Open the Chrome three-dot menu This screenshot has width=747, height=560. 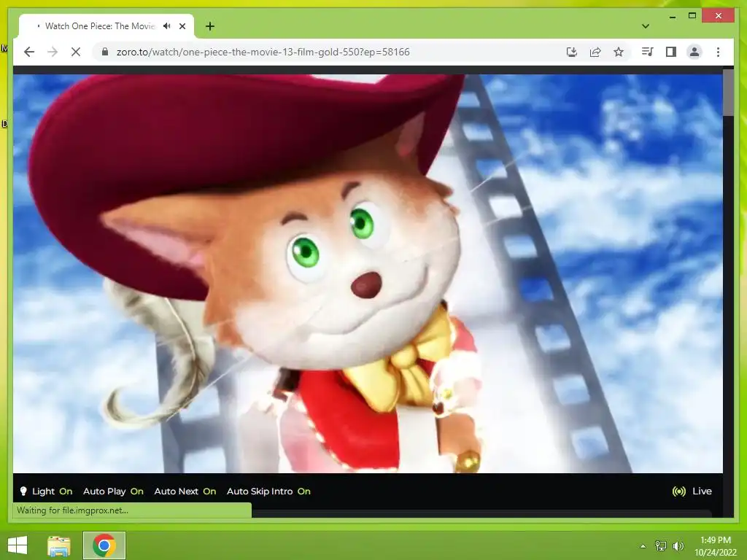coord(718,52)
